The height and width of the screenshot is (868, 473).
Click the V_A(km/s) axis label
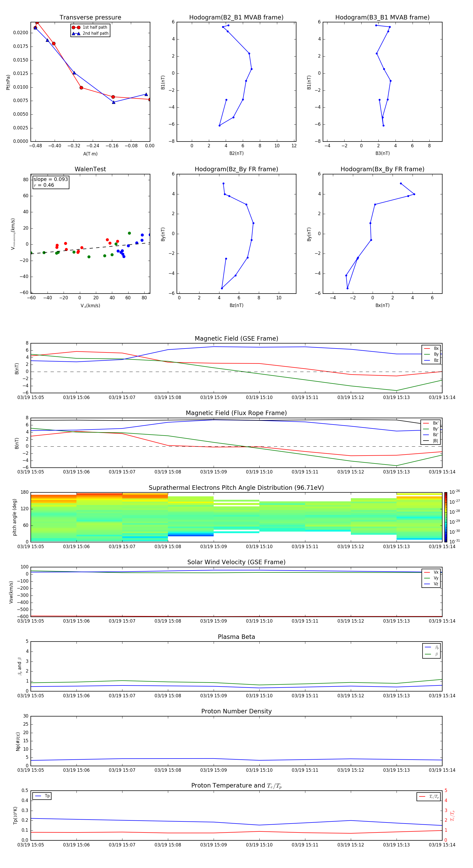coord(90,306)
